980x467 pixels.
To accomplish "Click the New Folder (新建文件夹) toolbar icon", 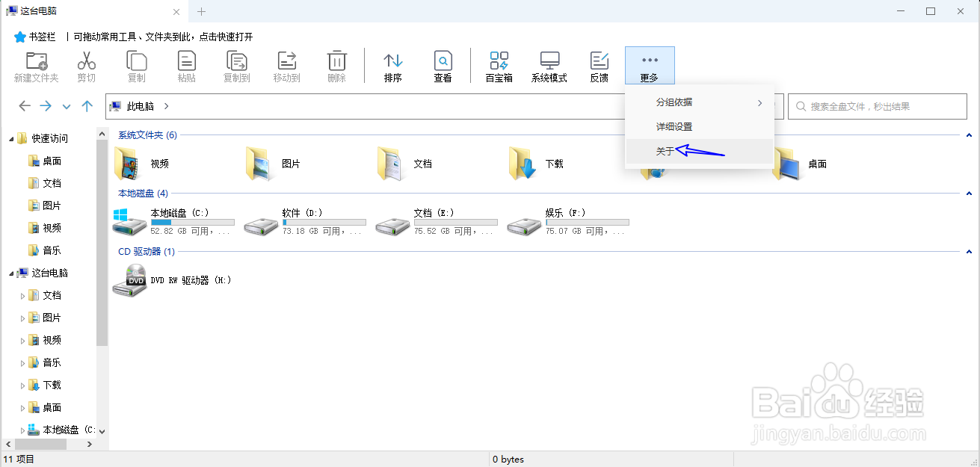I will pyautogui.click(x=36, y=66).
